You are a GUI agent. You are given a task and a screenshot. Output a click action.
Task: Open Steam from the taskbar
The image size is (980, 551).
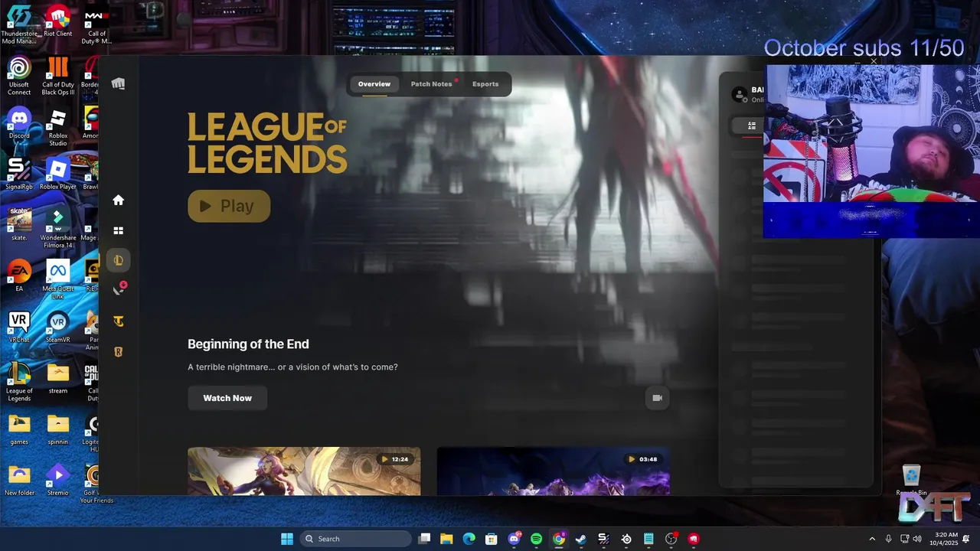[581, 539]
